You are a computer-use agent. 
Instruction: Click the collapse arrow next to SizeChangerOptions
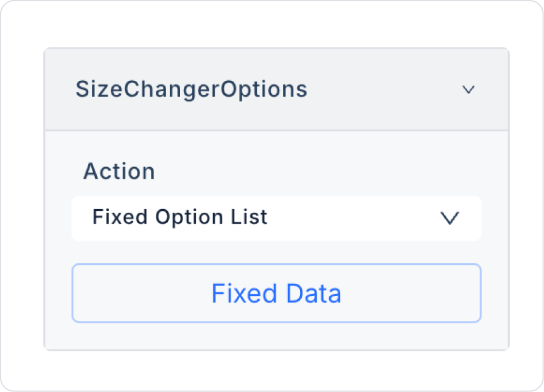tap(468, 90)
